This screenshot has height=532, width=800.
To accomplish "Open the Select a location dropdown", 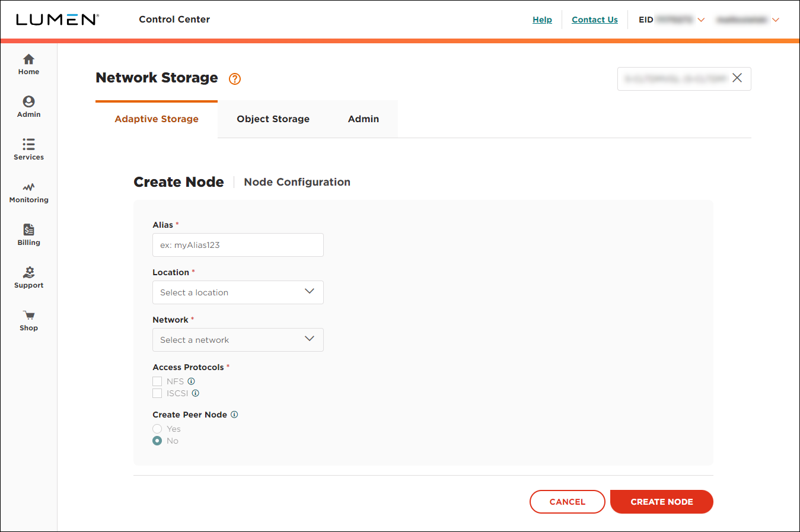I will click(x=238, y=292).
